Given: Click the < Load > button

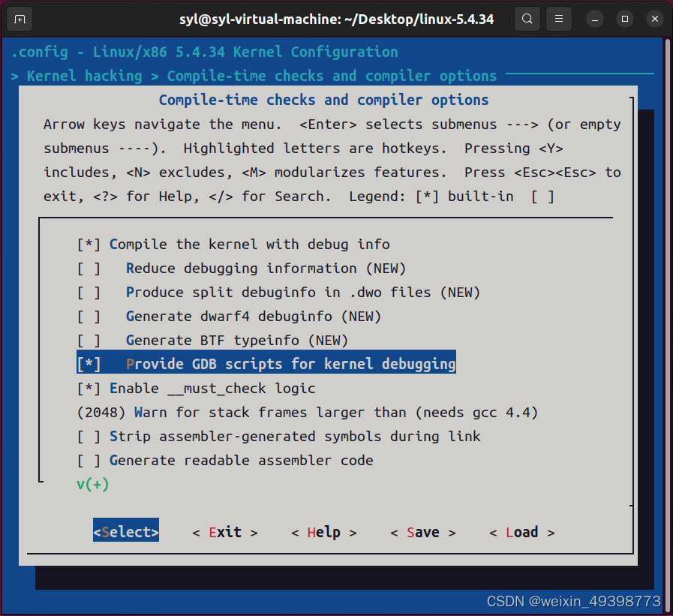Looking at the screenshot, I should (522, 532).
